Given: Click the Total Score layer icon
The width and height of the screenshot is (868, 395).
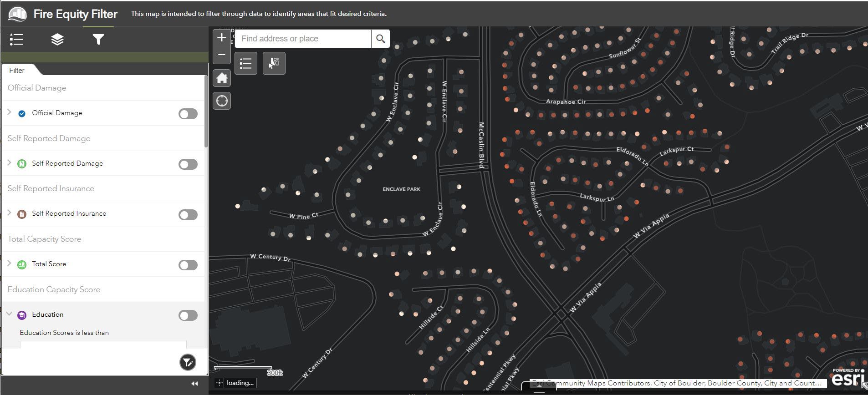Looking at the screenshot, I should click(x=21, y=264).
